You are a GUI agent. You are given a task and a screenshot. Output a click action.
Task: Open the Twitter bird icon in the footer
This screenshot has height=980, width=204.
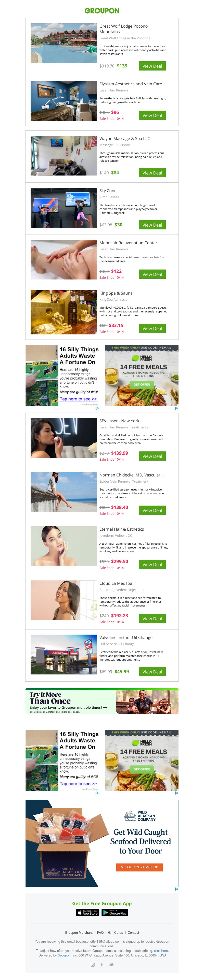(111, 964)
